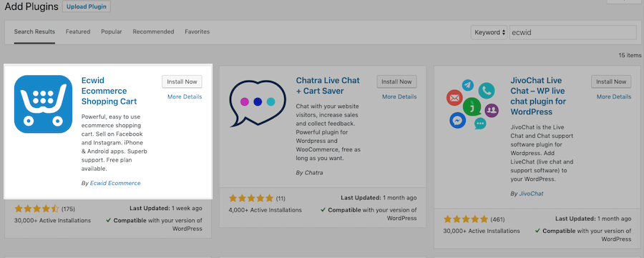Viewport: 644px width, 258px height.
Task: Open the Featured tab
Action: [78, 31]
